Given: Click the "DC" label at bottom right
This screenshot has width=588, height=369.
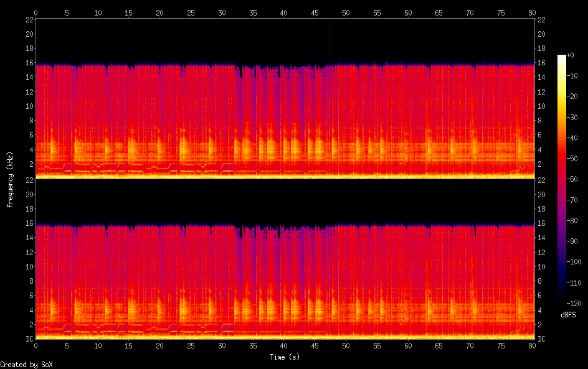Looking at the screenshot, I should point(541,339).
